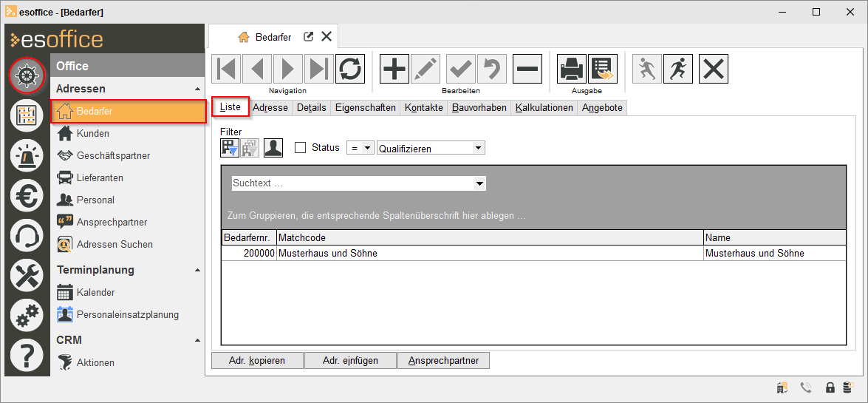Click the person filter icon
This screenshot has height=403, width=868.
[x=273, y=148]
